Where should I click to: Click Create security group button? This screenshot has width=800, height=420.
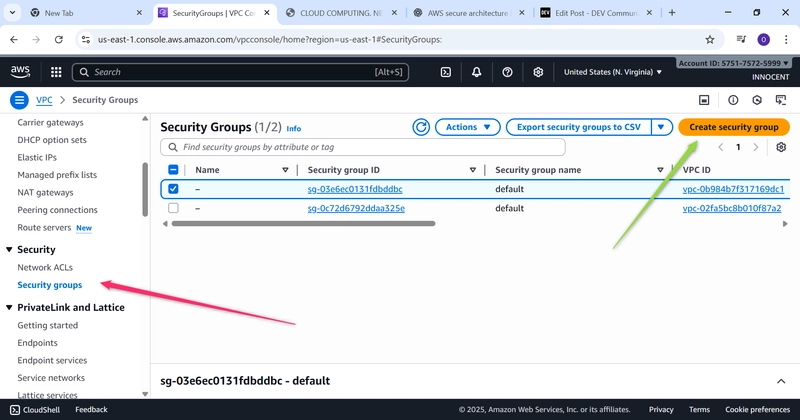pos(734,127)
